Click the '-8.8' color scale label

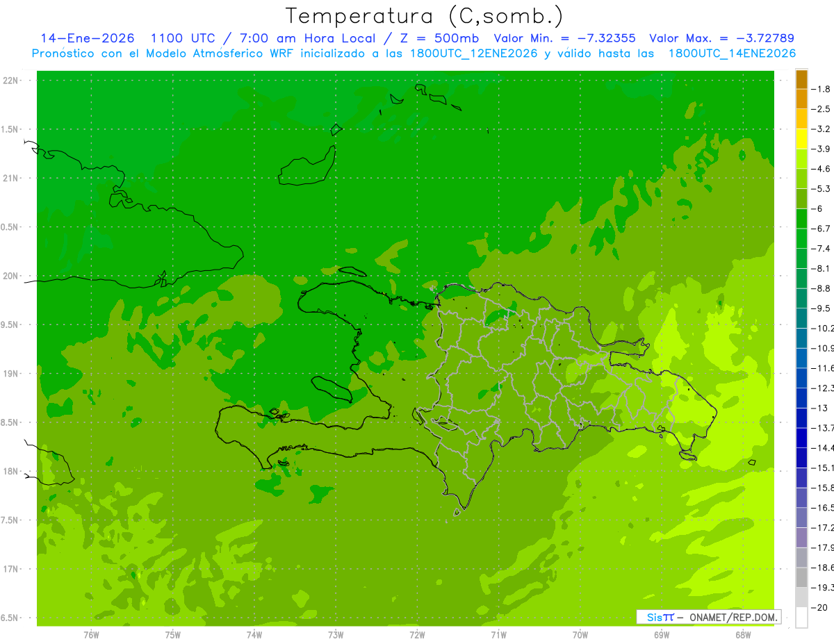point(821,288)
